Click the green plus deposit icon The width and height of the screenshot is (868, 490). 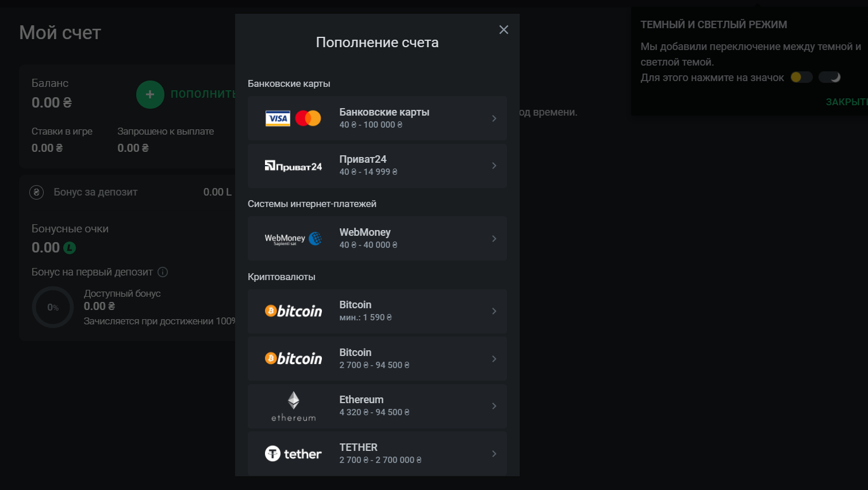150,94
